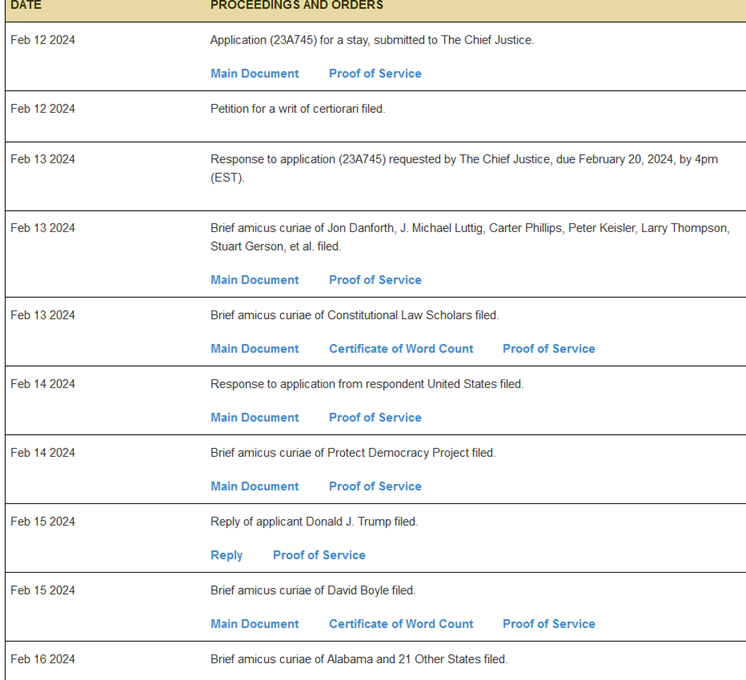Select text 'Reply of applicant Donald J. Trump filed.'
This screenshot has width=746, height=680.
(x=314, y=522)
